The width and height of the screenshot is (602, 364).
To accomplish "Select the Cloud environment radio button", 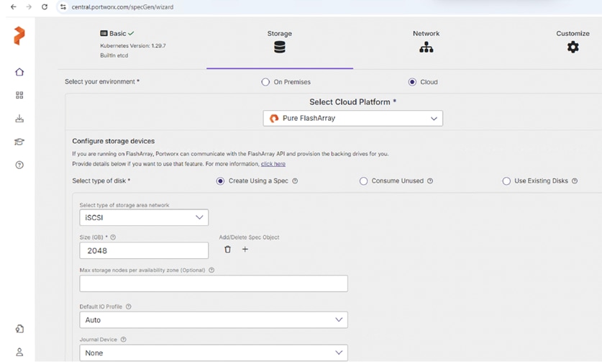I will pyautogui.click(x=412, y=82).
